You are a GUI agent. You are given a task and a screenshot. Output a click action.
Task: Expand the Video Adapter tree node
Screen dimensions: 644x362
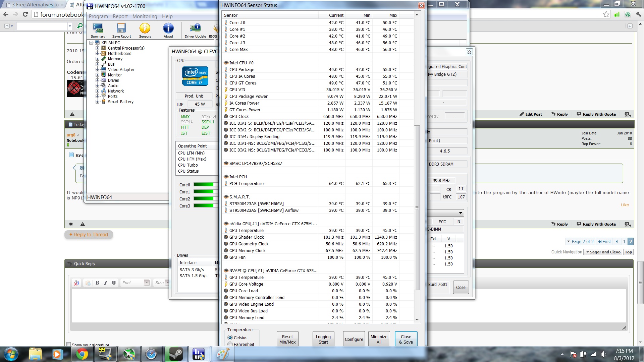97,70
